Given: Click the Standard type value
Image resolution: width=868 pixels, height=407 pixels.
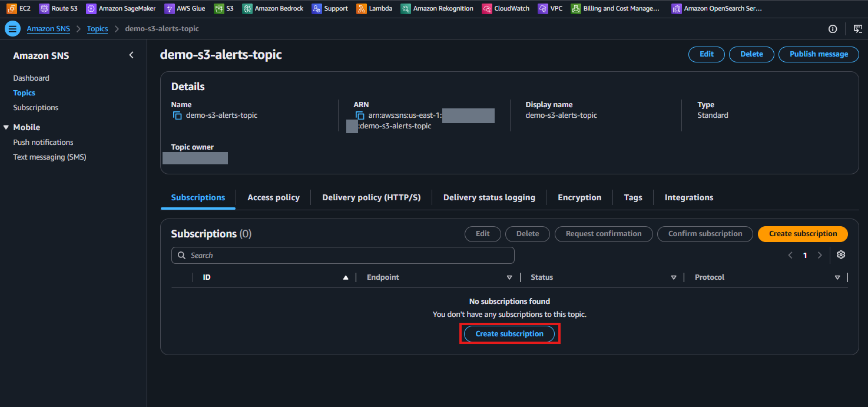Looking at the screenshot, I should 713,115.
